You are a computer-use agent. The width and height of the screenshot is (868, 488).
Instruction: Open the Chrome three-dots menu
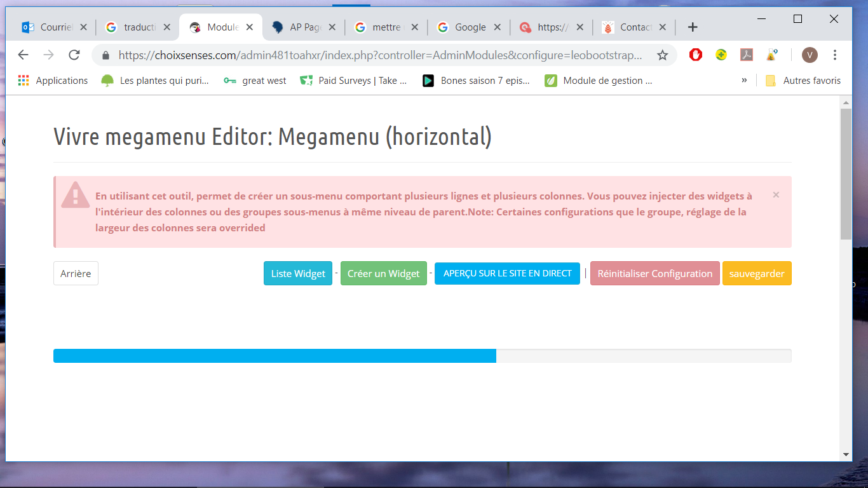835,55
